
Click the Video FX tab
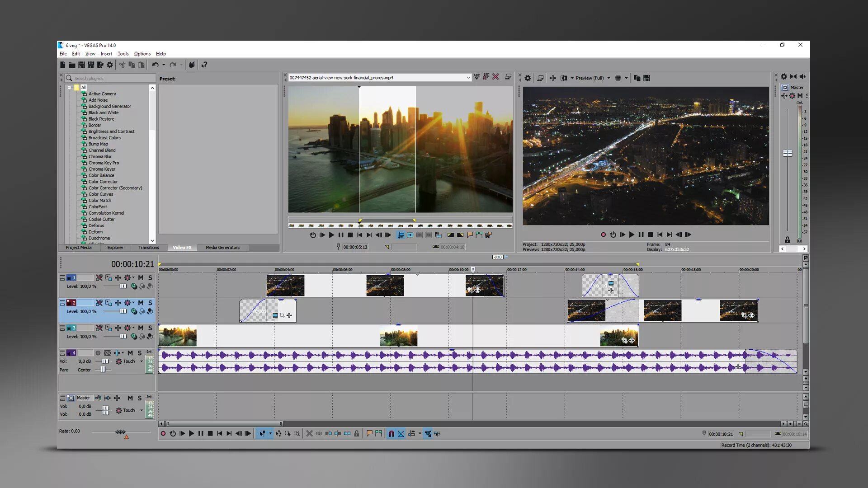point(182,247)
